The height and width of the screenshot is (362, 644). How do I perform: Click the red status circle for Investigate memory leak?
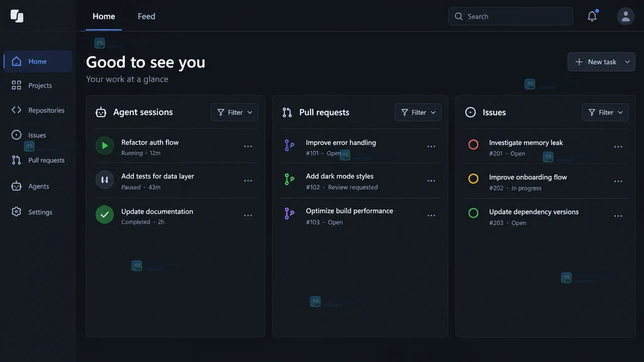473,145
